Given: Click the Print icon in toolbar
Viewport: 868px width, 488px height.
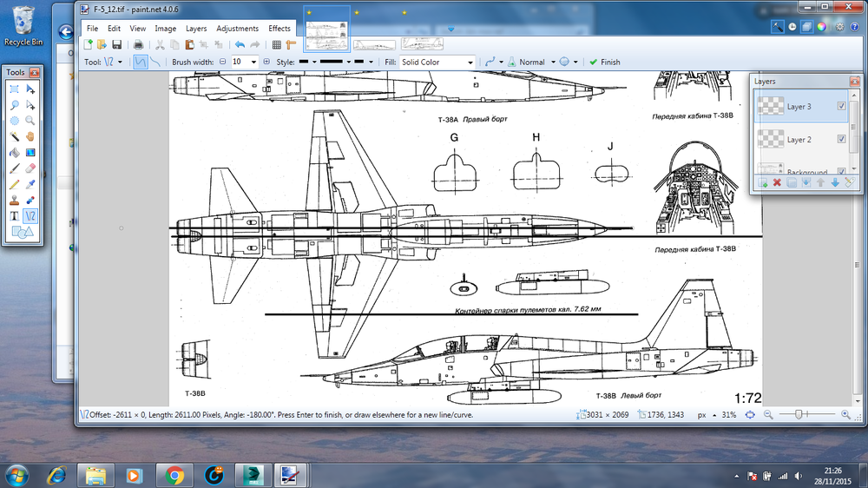Looking at the screenshot, I should click(138, 45).
